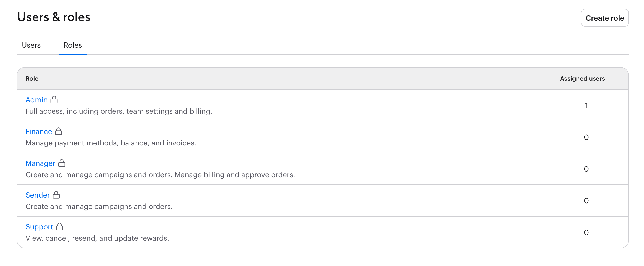Click the lock icon beside Manager
644x266 pixels.
tap(62, 163)
